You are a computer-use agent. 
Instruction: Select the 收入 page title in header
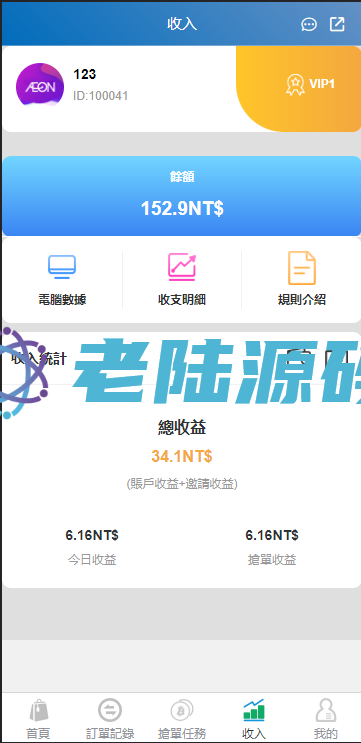coord(182,24)
